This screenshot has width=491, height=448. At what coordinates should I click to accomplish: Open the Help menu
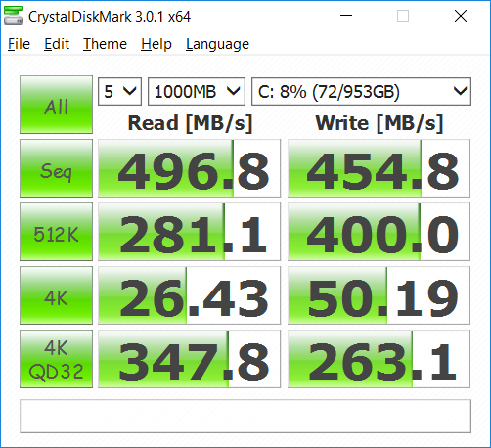click(156, 44)
